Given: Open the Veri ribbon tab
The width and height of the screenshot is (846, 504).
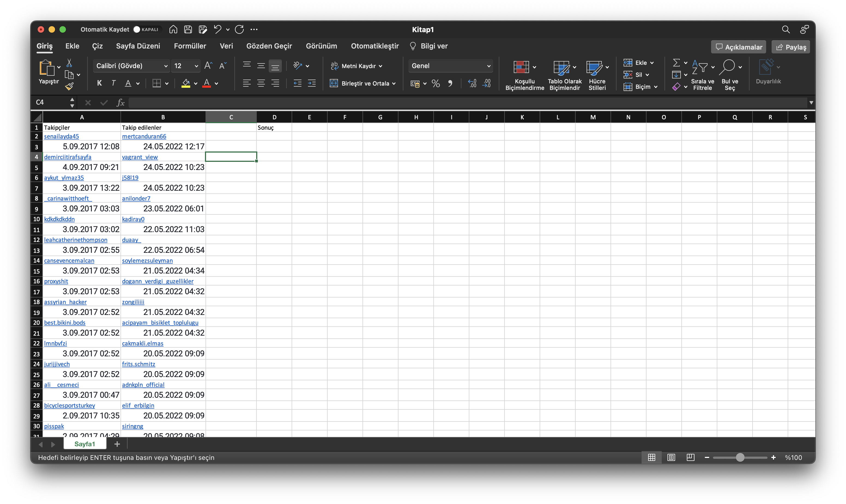Looking at the screenshot, I should [226, 46].
